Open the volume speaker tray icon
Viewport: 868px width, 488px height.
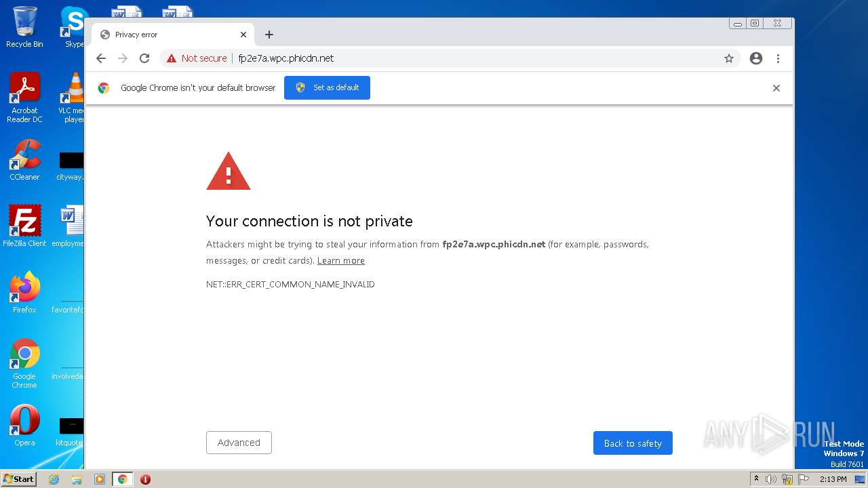pyautogui.click(x=771, y=479)
